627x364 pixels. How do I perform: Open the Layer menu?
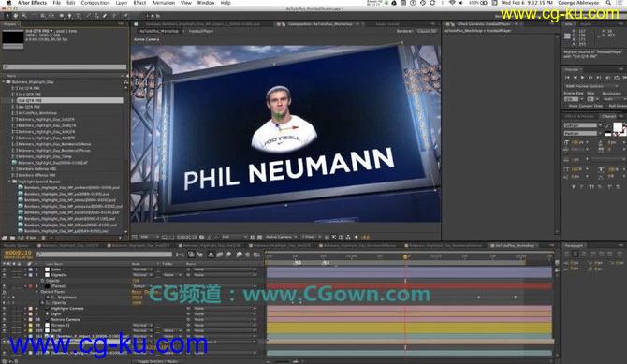[x=121, y=3]
